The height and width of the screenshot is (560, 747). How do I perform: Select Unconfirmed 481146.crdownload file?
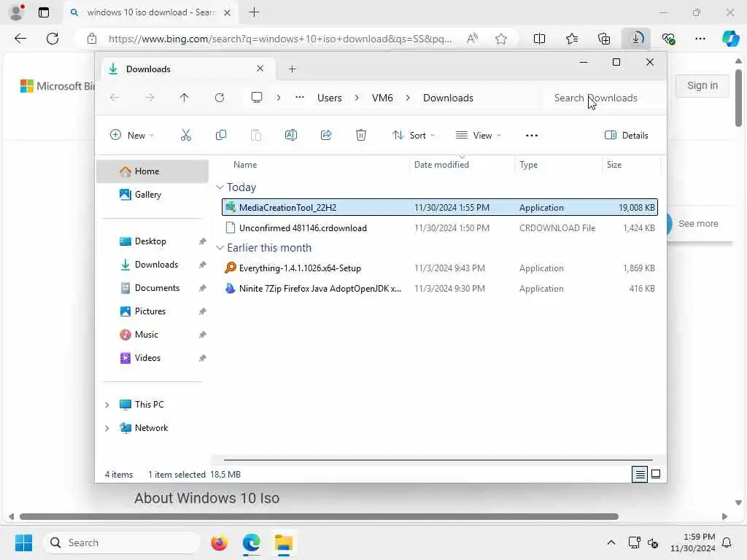tap(440, 228)
